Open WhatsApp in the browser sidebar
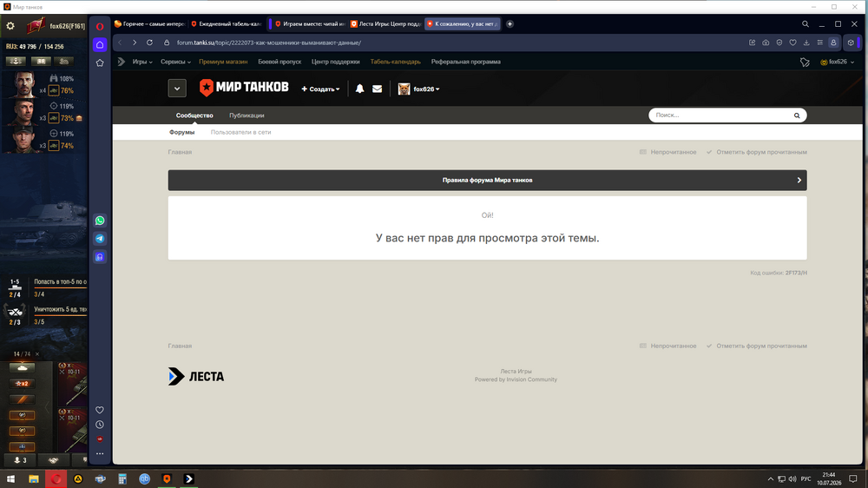 (x=100, y=221)
